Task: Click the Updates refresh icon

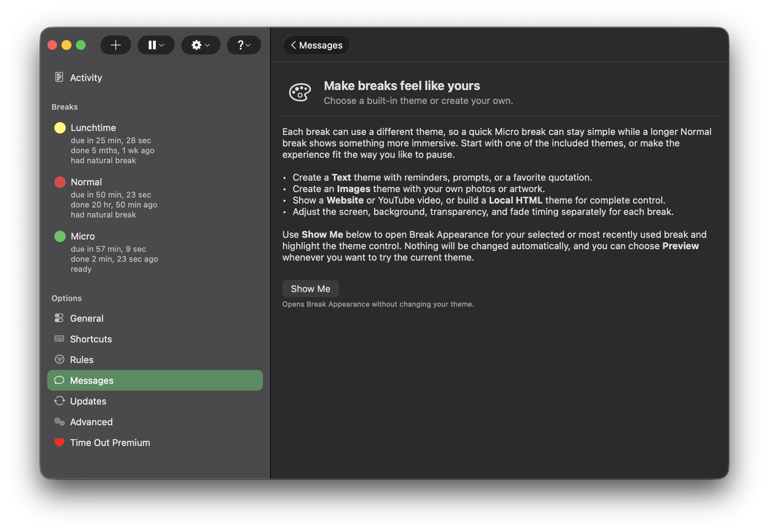Action: (59, 401)
